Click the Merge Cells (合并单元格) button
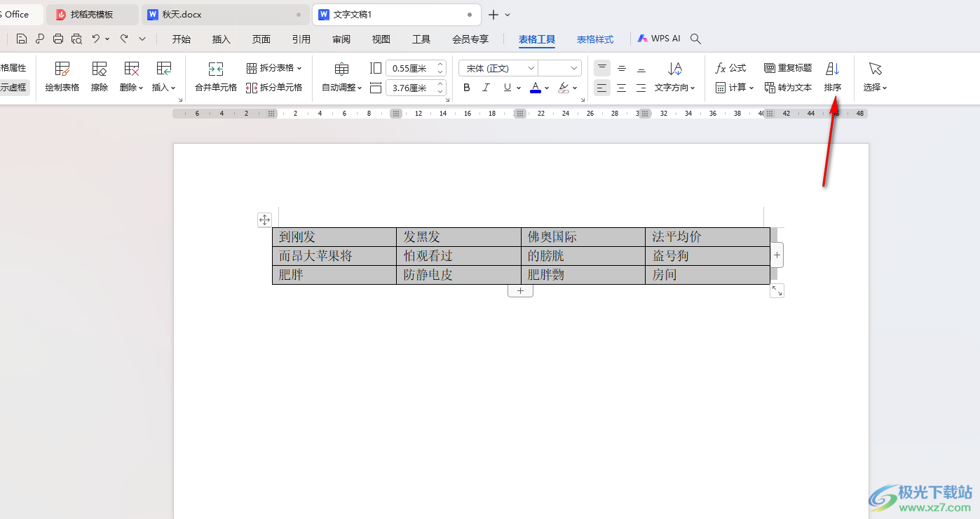 [216, 77]
